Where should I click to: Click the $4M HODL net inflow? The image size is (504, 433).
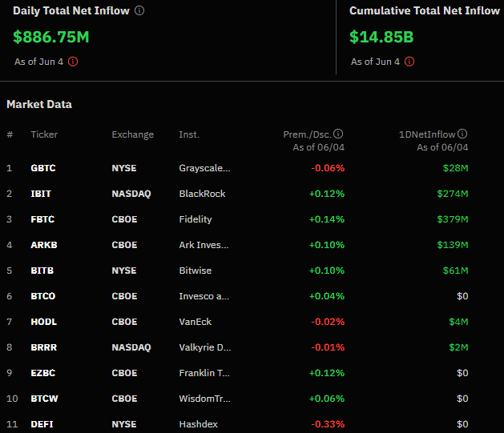[x=458, y=322]
